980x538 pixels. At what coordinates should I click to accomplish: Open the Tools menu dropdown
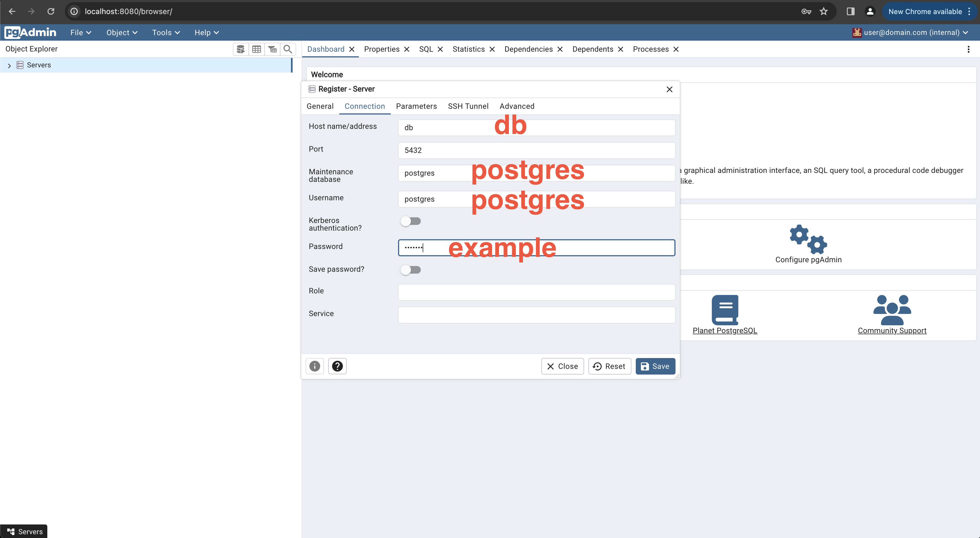pos(166,33)
